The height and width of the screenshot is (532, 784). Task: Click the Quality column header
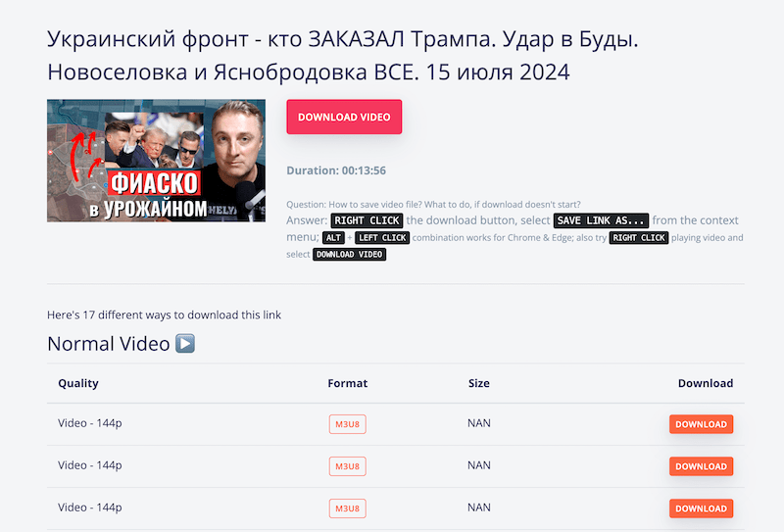click(78, 383)
